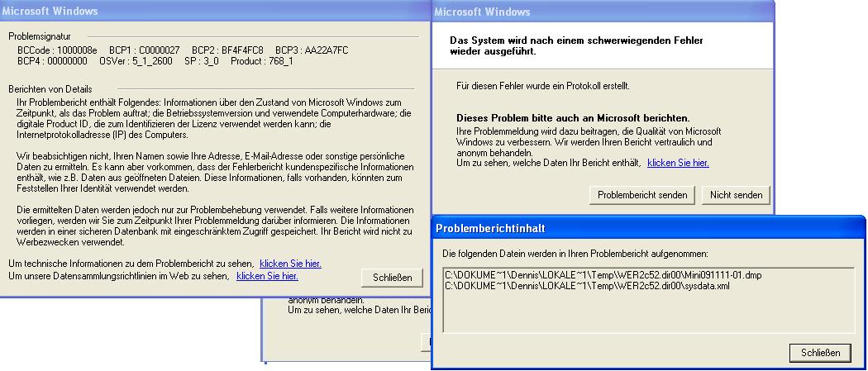The image size is (868, 371).
Task: Click the OSVer : 5_1_2600 value
Action: click(136, 61)
